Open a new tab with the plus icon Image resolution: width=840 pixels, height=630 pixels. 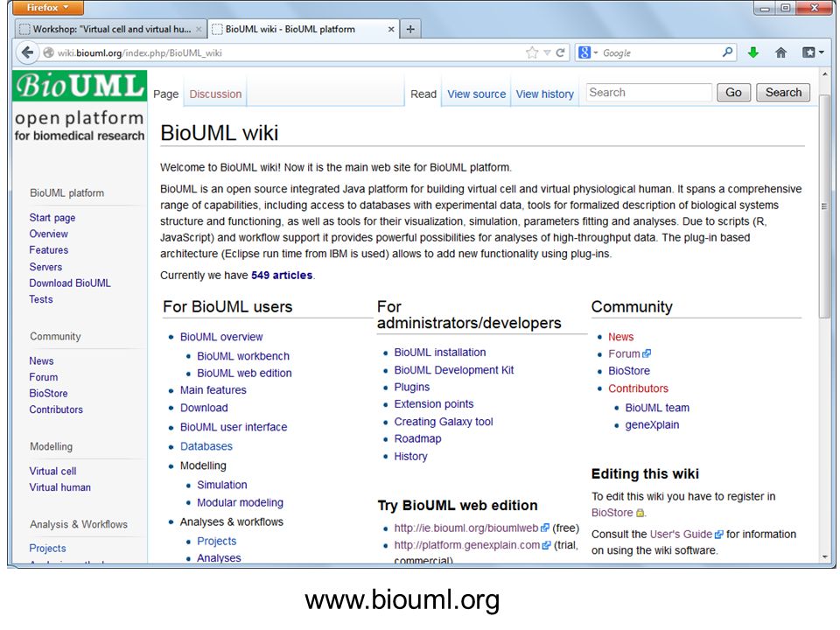tap(410, 29)
